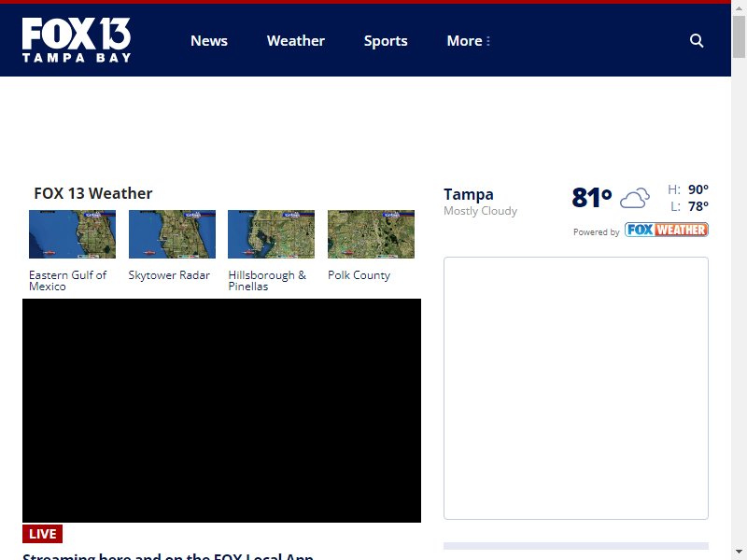Click the FOX 13 Weather heading
Viewport: 747px width, 560px height.
click(93, 193)
